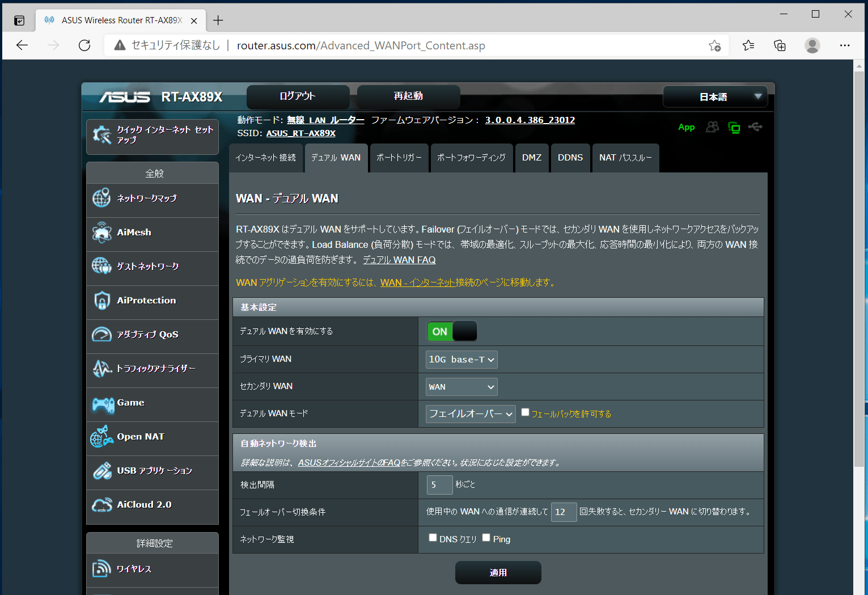The image size is (868, 595).
Task: Open the language selection dropdown
Action: 715,97
